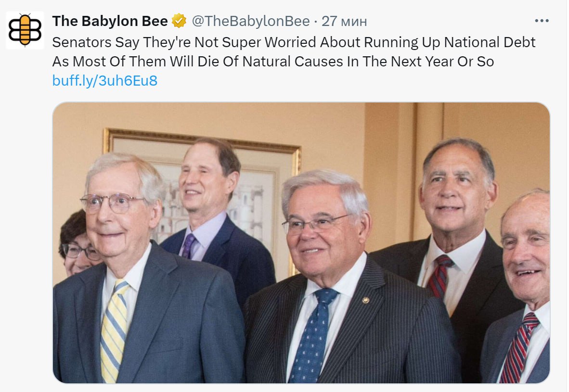This screenshot has width=569, height=392.
Task: Click the yellow striped tie in photo
Action: coord(114,330)
